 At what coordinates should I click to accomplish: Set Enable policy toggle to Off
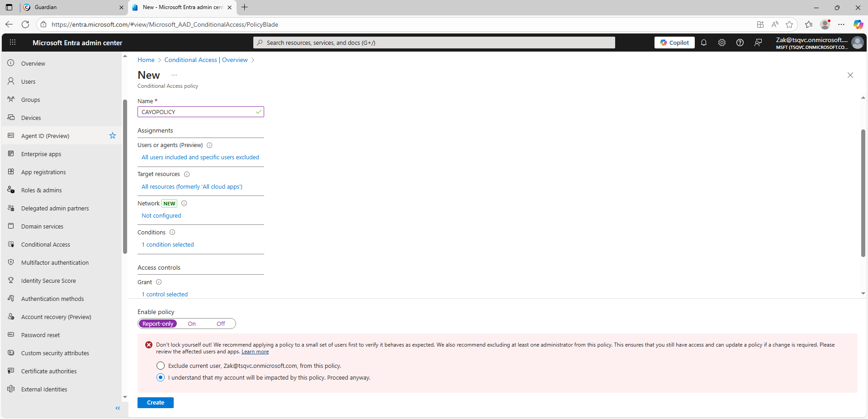click(x=221, y=324)
